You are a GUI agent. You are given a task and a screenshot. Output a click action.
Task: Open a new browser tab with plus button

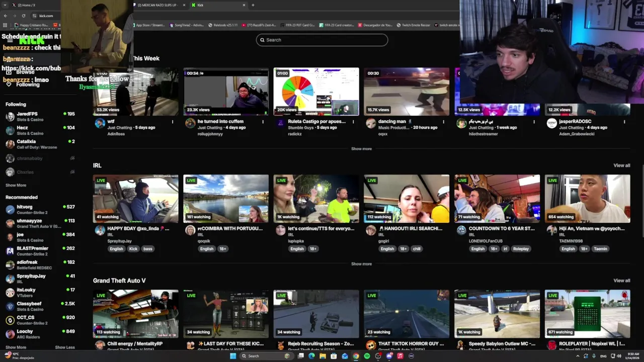coord(253,5)
